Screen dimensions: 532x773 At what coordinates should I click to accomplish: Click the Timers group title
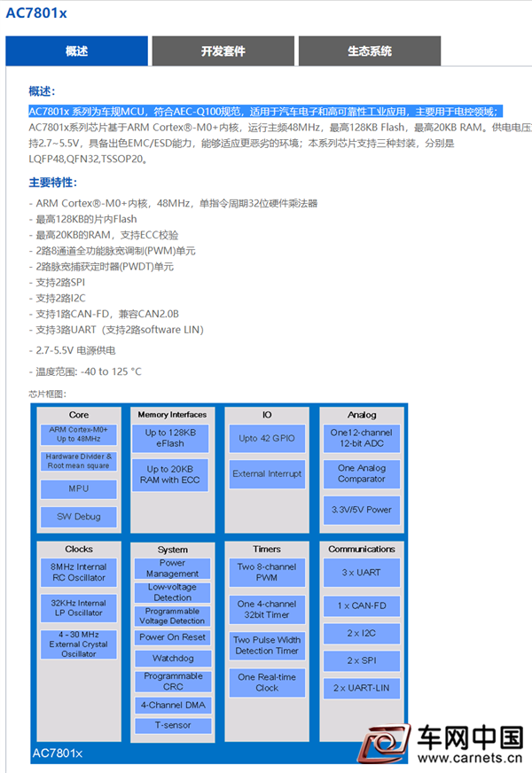(267, 550)
